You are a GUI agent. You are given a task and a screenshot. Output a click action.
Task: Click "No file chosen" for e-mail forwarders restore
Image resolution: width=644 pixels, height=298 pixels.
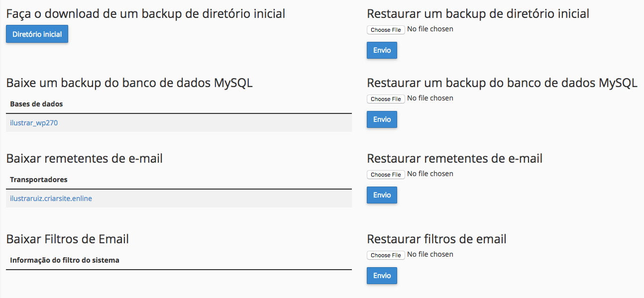430,174
